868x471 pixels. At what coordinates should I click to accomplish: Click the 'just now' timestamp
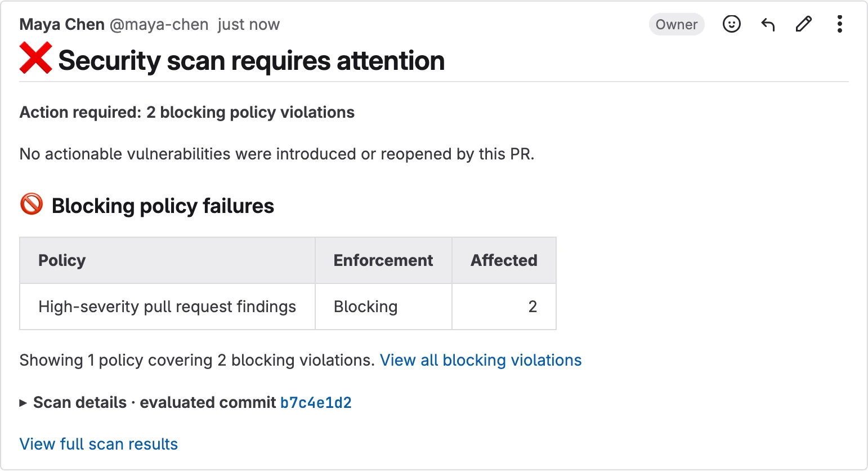(248, 25)
